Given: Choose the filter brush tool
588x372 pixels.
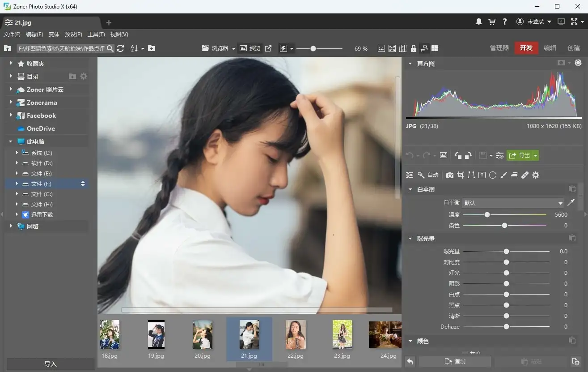Looking at the screenshot, I should (503, 175).
